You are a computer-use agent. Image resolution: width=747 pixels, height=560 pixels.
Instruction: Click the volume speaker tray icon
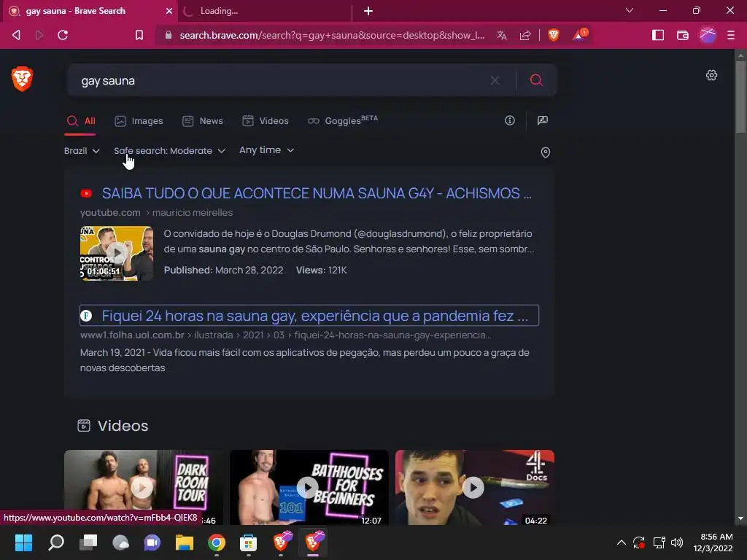(x=676, y=542)
